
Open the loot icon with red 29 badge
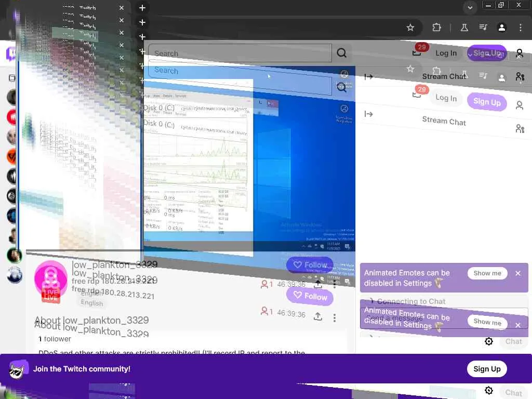coord(417,54)
